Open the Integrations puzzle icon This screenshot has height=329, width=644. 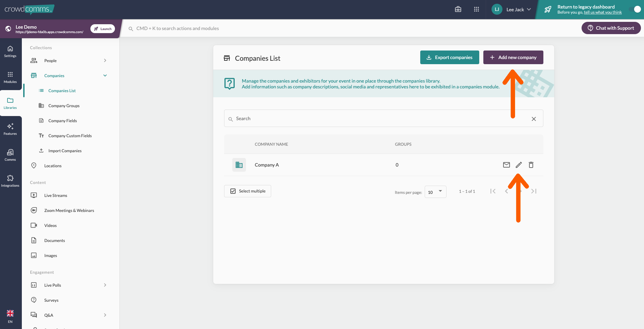coord(10,181)
